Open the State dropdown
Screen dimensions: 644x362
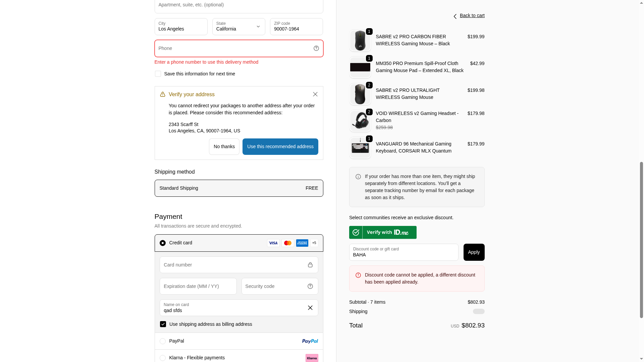238,27
